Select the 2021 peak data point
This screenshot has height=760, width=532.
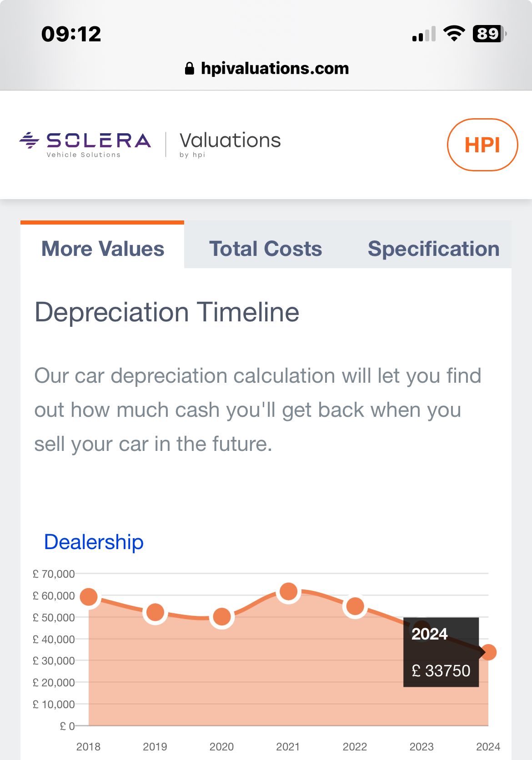coord(289,592)
